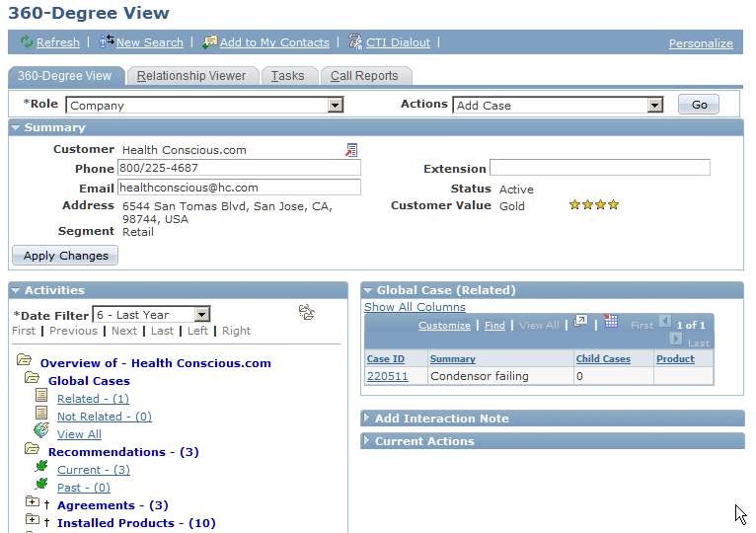The height and width of the screenshot is (533, 756).
Task: Click in the Email input field
Action: (x=239, y=188)
